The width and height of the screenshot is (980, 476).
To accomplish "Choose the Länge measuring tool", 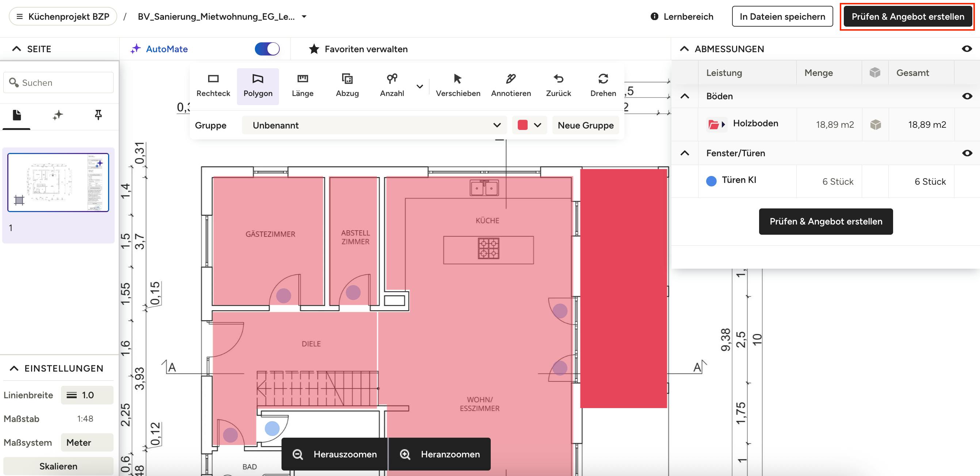I will point(302,86).
